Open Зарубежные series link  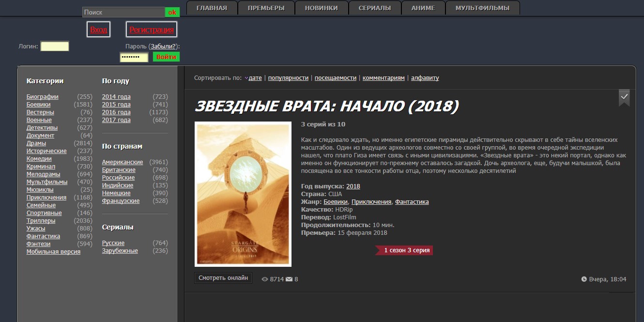tap(120, 251)
